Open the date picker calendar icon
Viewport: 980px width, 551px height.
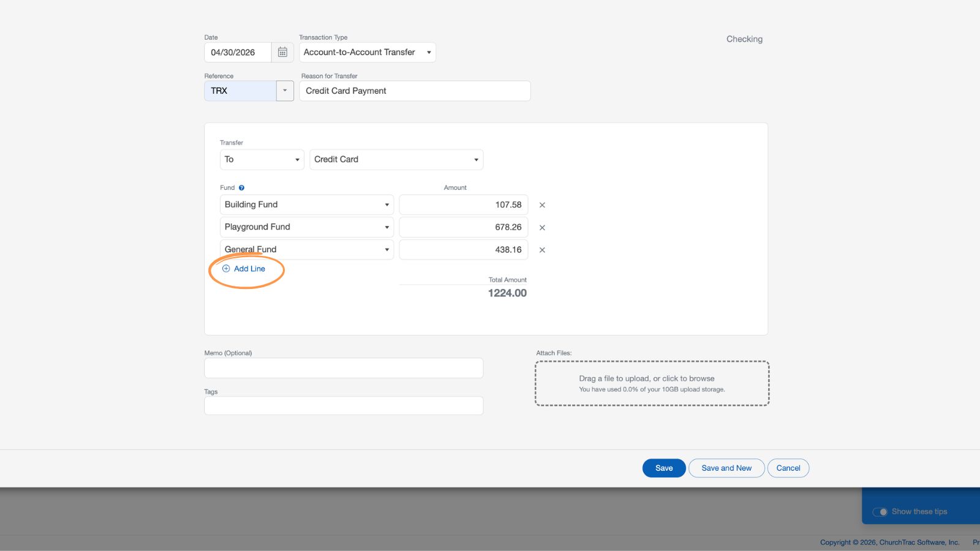tap(282, 53)
